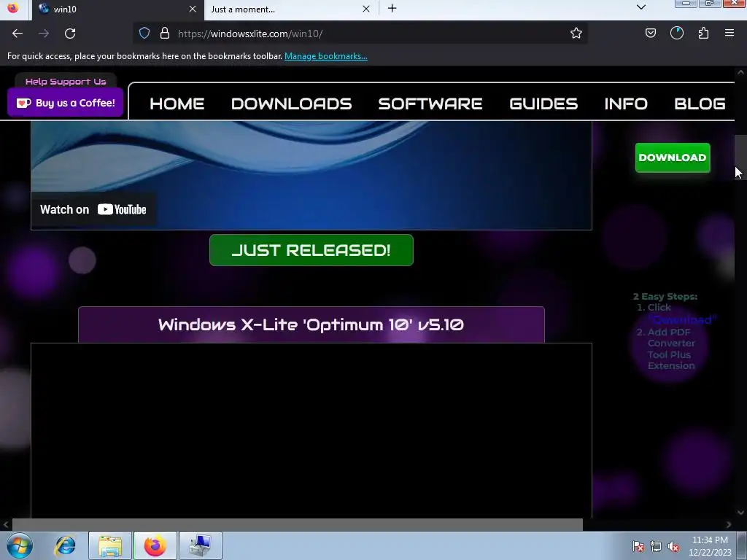Click the network tray icon
The height and width of the screenshot is (560, 747).
656,545
